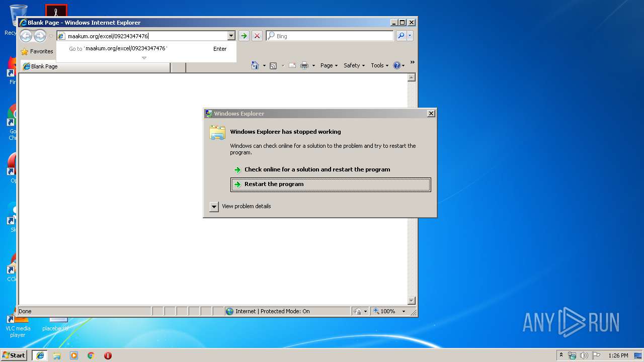Screen dimensions: 644x362
Task: Click the Read Mail icon
Action: (292, 65)
